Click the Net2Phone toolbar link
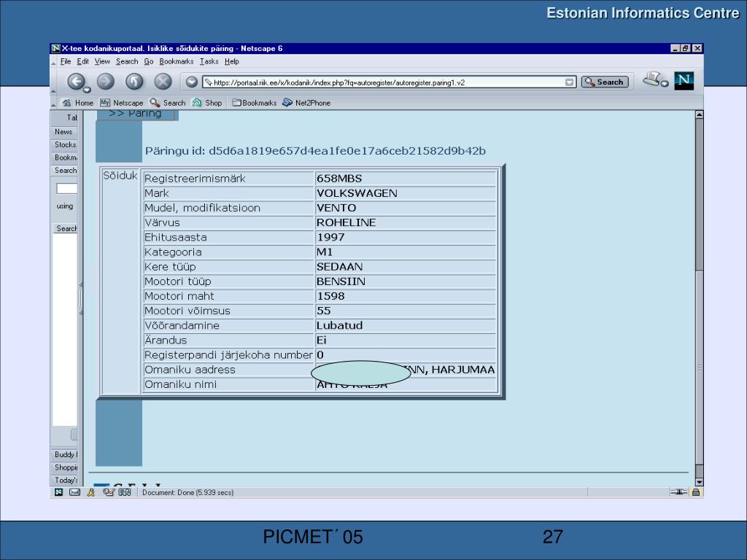 tap(306, 103)
